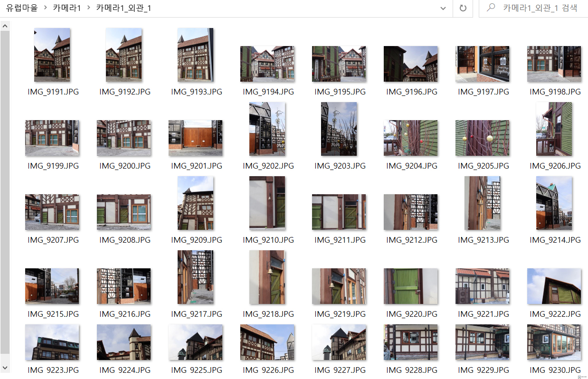Select IMG_9201.JPG wooden gate photo
Image resolution: width=588 pixels, height=379 pixels.
[195, 138]
